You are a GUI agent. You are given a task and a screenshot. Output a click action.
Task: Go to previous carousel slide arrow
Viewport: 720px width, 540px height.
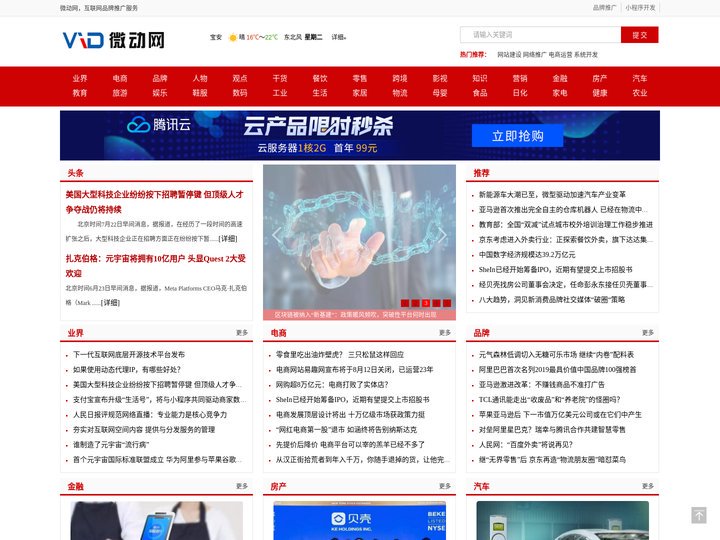point(276,235)
